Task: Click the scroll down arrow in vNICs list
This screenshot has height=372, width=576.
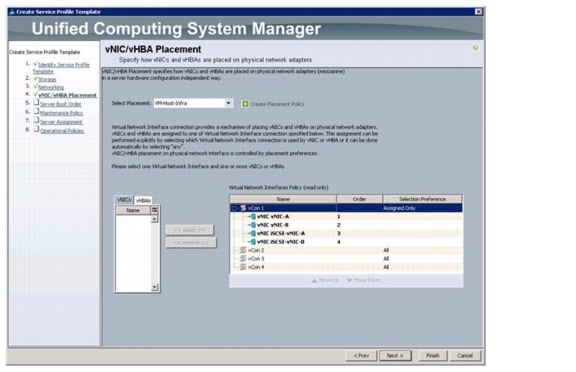Action: coord(155,287)
